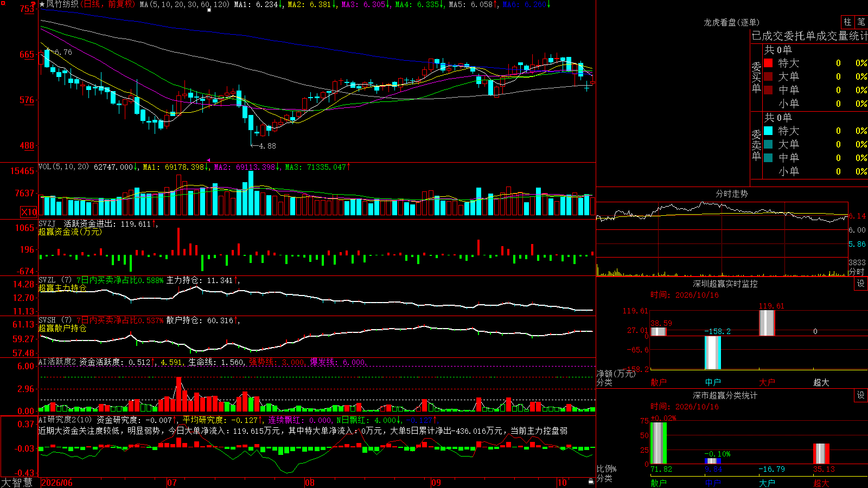
Task: Click the stock name 凤竹纺织
Action: tap(62, 4)
